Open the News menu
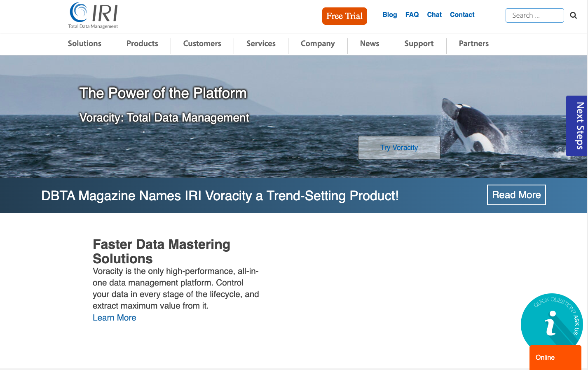The height and width of the screenshot is (370, 588). (370, 44)
